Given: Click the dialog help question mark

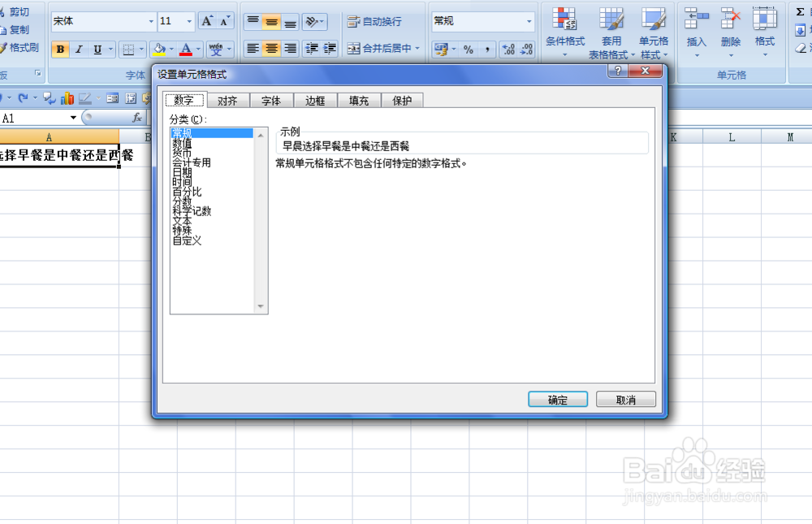Looking at the screenshot, I should pyautogui.click(x=618, y=71).
